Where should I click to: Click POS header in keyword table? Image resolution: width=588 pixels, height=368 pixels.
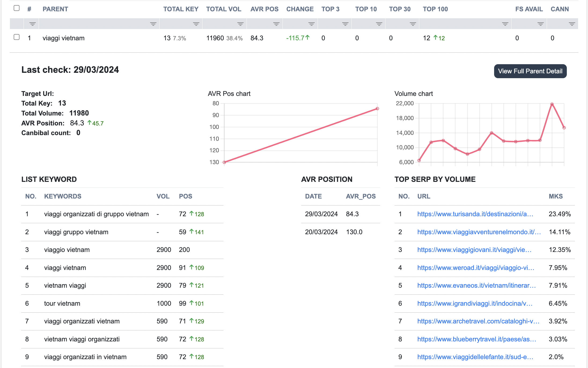coord(186,196)
